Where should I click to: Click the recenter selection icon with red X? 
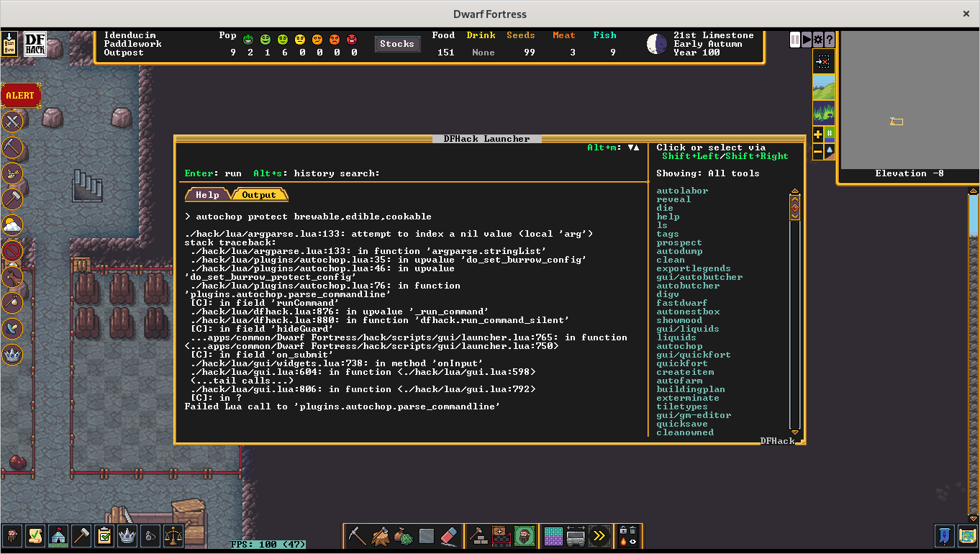click(824, 62)
